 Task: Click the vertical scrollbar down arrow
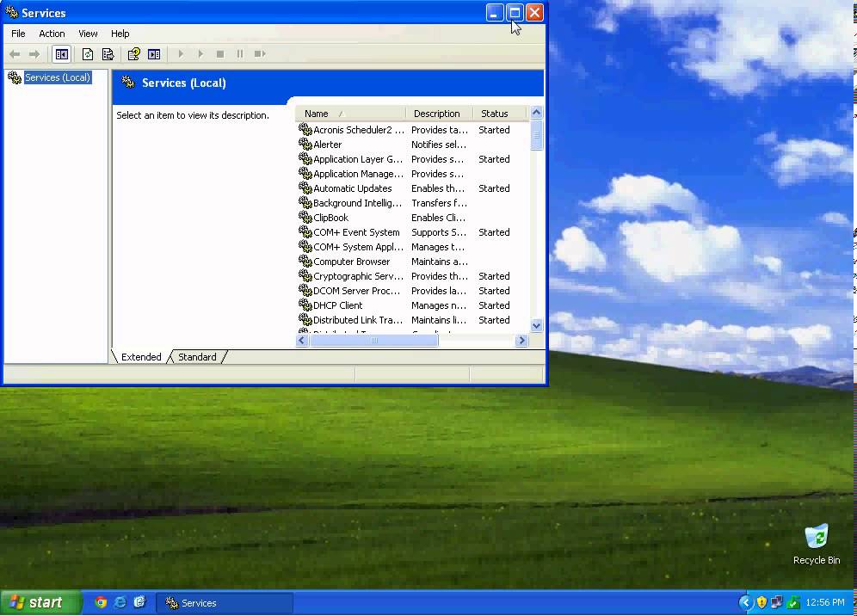[x=536, y=325]
